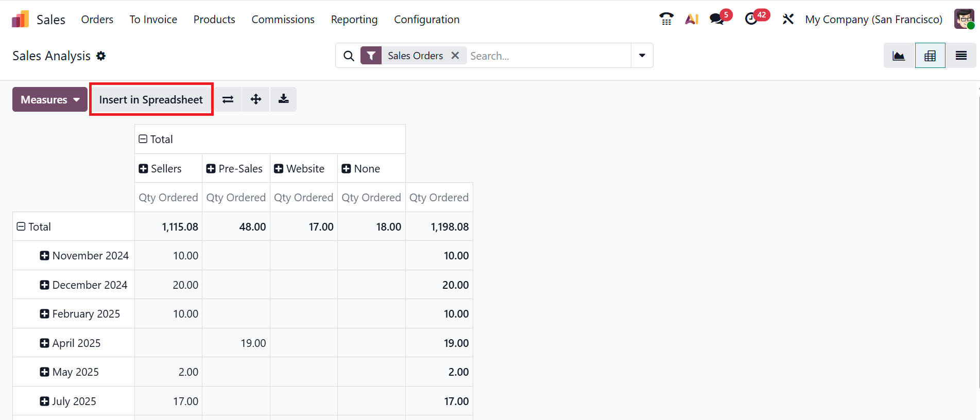This screenshot has width=980, height=420.
Task: Expand the Sellers column
Action: [160, 169]
